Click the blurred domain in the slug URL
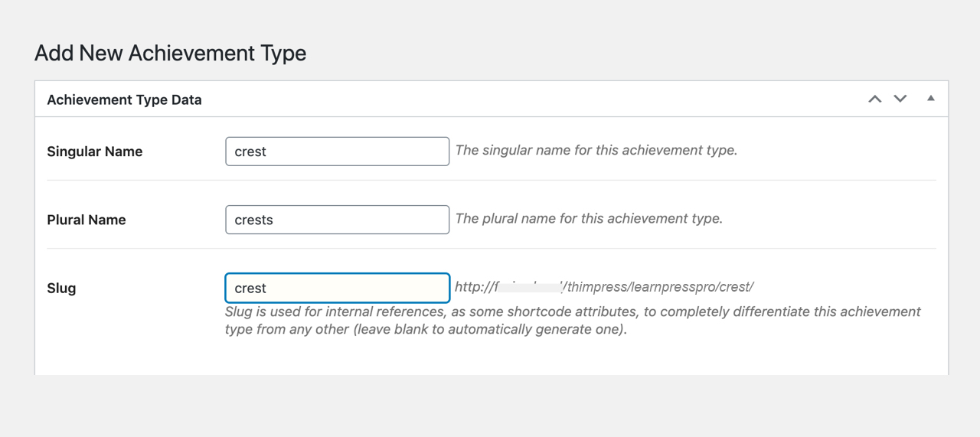 coord(528,287)
